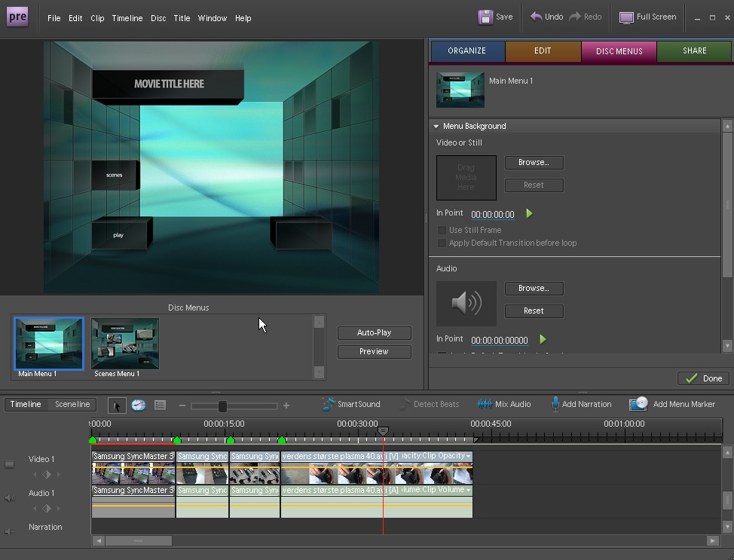The height and width of the screenshot is (560, 734).
Task: Open the Timeline menu
Action: coord(127,18)
